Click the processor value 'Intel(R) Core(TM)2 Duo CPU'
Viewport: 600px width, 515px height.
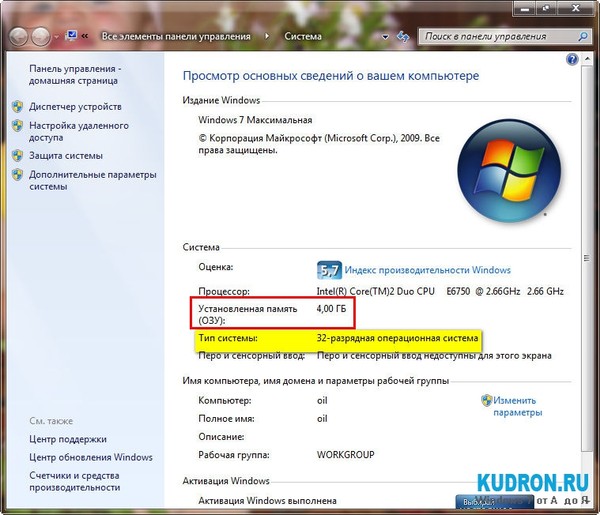[x=375, y=291]
